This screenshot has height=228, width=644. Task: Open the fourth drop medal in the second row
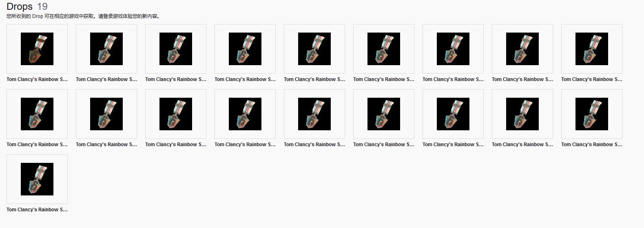(x=245, y=114)
